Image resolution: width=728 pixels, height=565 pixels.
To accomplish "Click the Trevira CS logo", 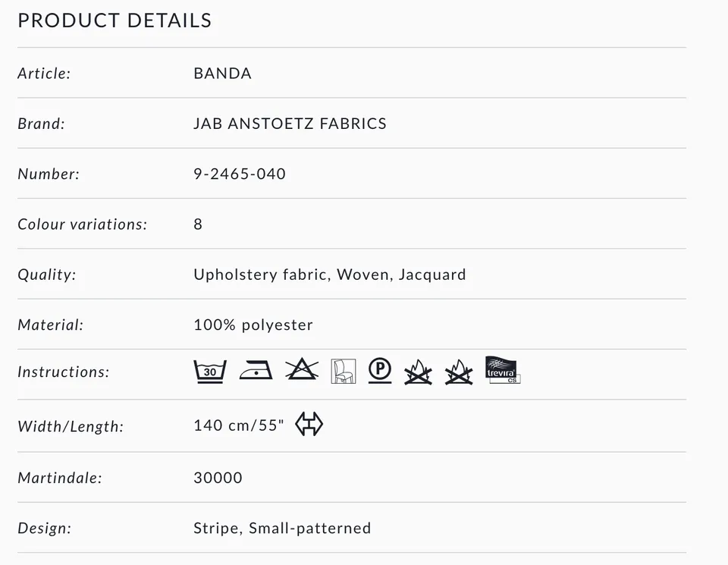I will point(502,370).
